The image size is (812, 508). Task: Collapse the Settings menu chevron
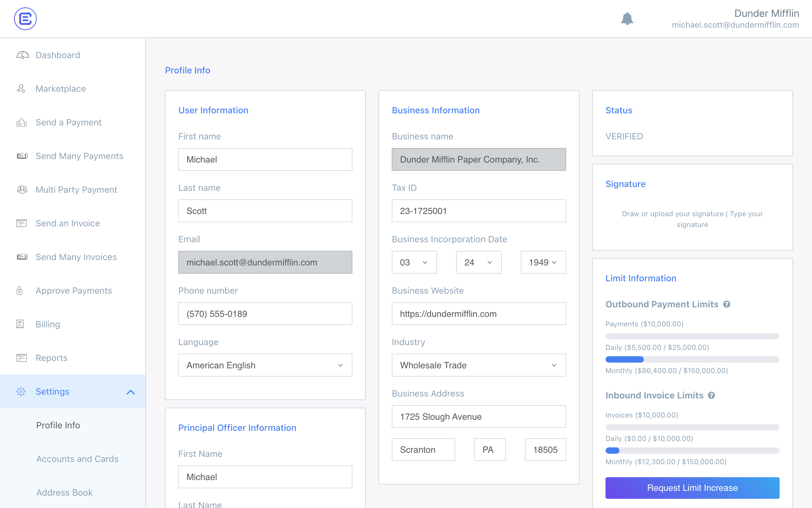(x=131, y=392)
